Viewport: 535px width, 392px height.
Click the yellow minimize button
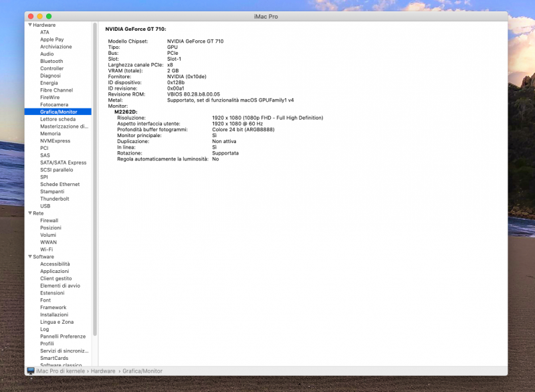point(39,16)
